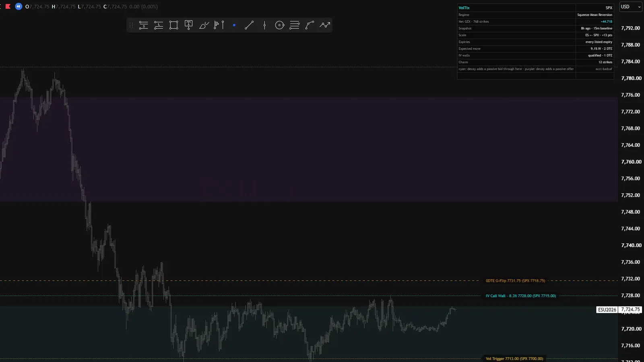Screen dimensions: 644x362
Task: Click the qualified 1 DTE value
Action: point(600,56)
